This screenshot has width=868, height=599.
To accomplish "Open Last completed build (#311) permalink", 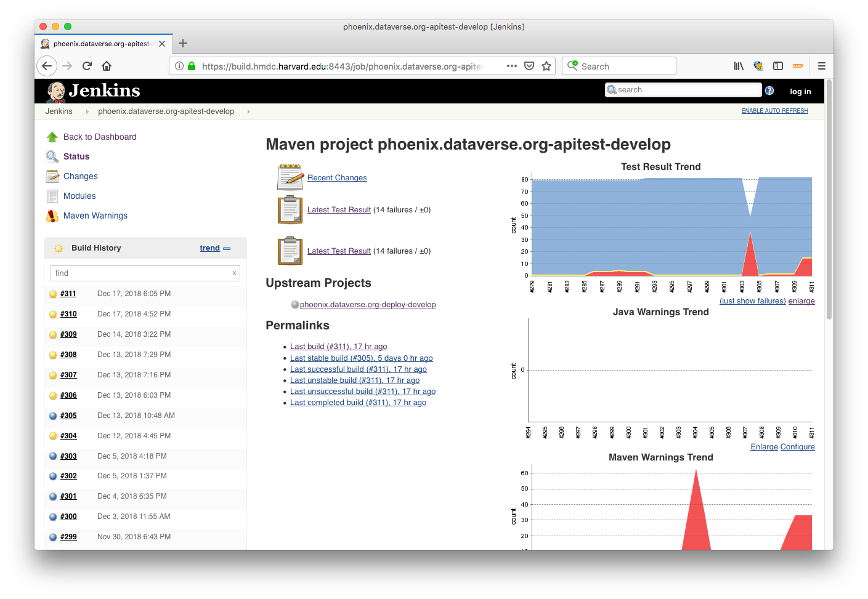I will point(358,403).
